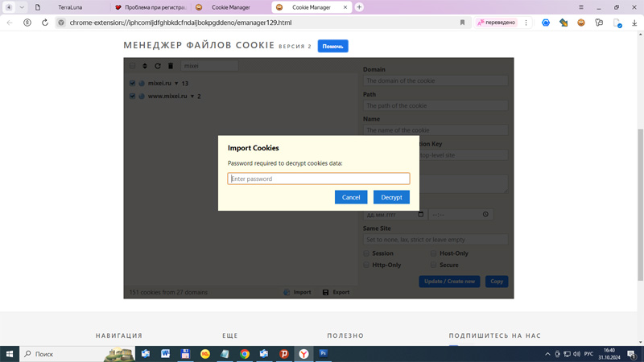The width and height of the screenshot is (644, 362).
Task: Click the sort arrows icon in toolbar
Action: [145, 66]
